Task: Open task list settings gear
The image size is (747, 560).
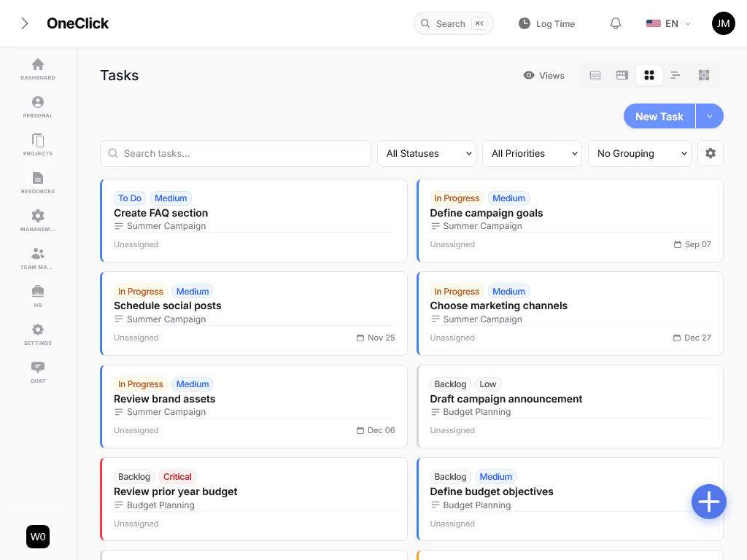Action: click(x=711, y=153)
